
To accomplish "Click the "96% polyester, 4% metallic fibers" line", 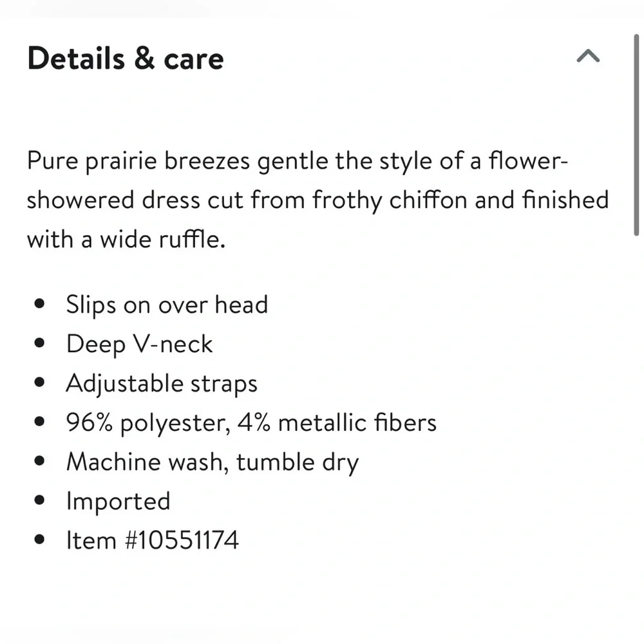I will coord(251,423).
